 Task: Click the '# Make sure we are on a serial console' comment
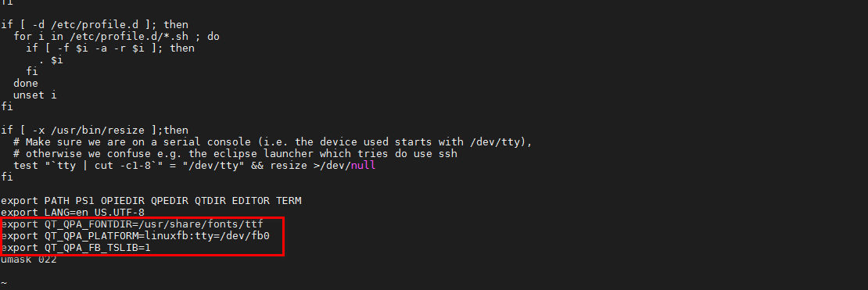[x=273, y=142]
